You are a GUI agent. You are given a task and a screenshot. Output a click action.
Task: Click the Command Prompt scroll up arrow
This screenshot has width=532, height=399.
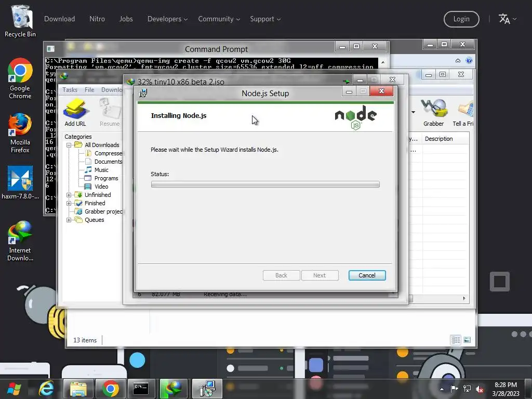pos(383,62)
